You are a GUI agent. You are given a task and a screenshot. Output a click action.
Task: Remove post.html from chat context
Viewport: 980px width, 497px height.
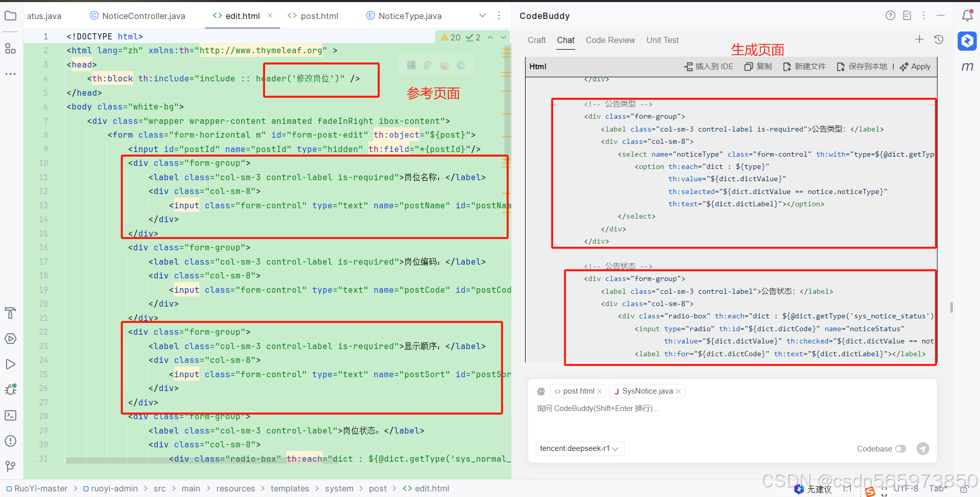click(x=599, y=392)
